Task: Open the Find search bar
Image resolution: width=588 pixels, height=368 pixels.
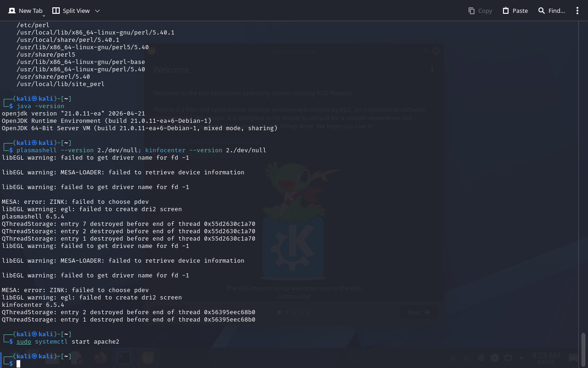Action: point(551,11)
